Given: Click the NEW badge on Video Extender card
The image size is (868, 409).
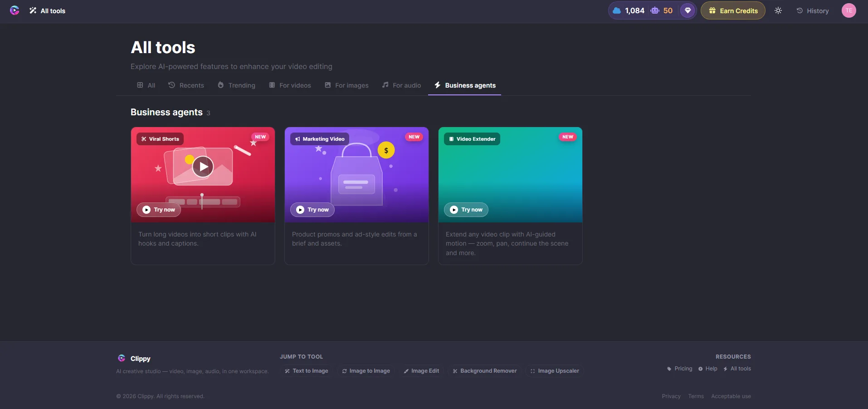Looking at the screenshot, I should pos(568,137).
